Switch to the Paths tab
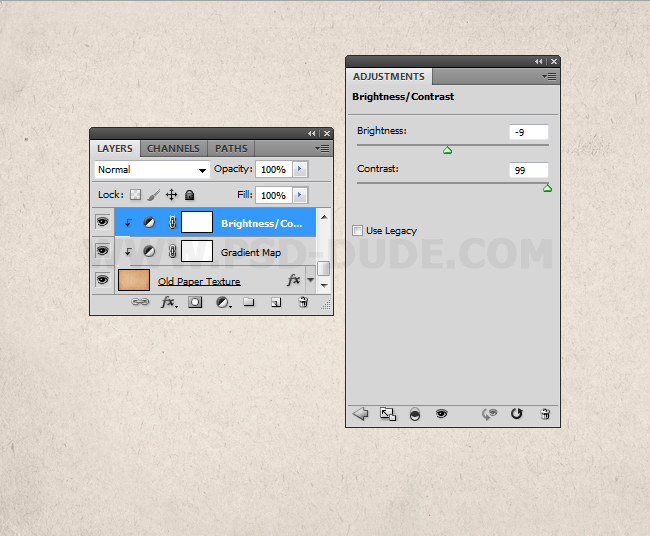Image resolution: width=650 pixels, height=536 pixels. click(231, 148)
